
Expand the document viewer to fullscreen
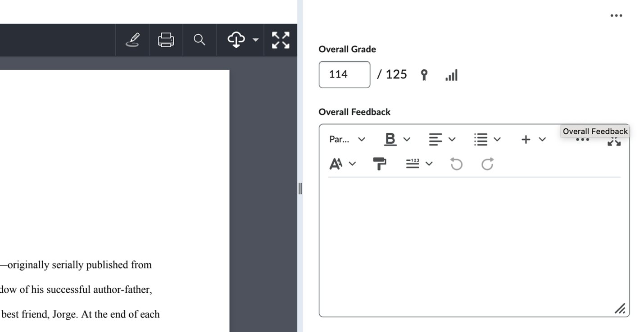[280, 40]
